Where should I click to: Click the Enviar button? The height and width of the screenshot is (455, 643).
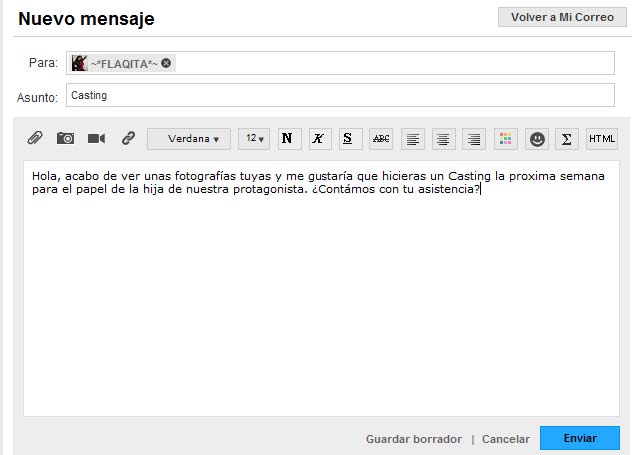coord(580,438)
